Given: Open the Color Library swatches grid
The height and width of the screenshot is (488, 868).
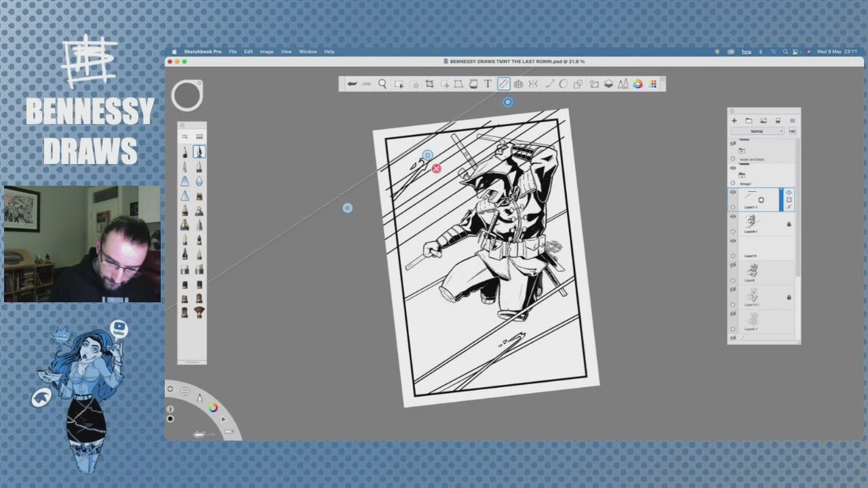Looking at the screenshot, I should (x=652, y=84).
